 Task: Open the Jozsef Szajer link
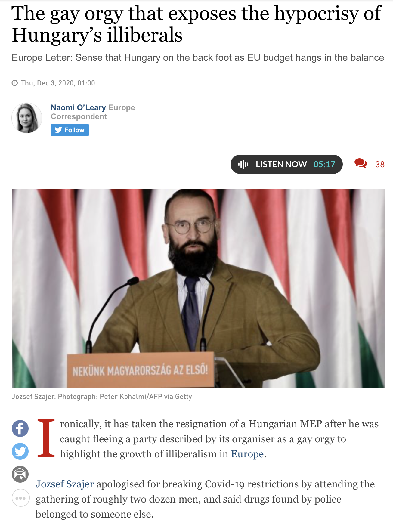65,484
